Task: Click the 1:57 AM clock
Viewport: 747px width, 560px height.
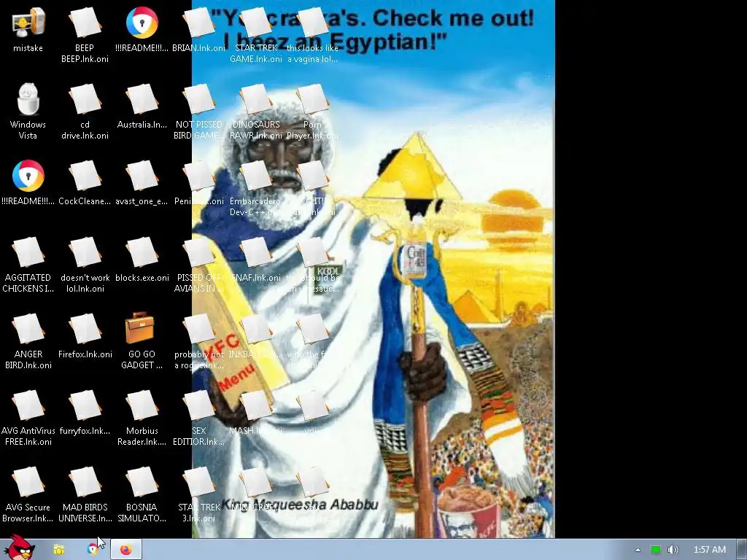Action: pyautogui.click(x=709, y=550)
